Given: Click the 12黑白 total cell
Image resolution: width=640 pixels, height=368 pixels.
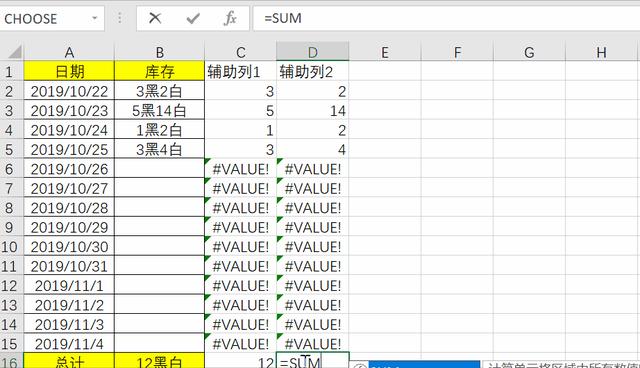Looking at the screenshot, I should click(160, 361).
